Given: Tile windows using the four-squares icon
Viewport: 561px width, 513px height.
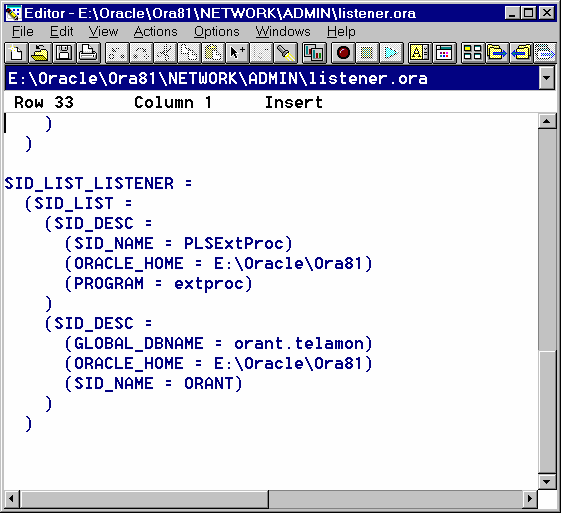Looking at the screenshot, I should coord(472,53).
